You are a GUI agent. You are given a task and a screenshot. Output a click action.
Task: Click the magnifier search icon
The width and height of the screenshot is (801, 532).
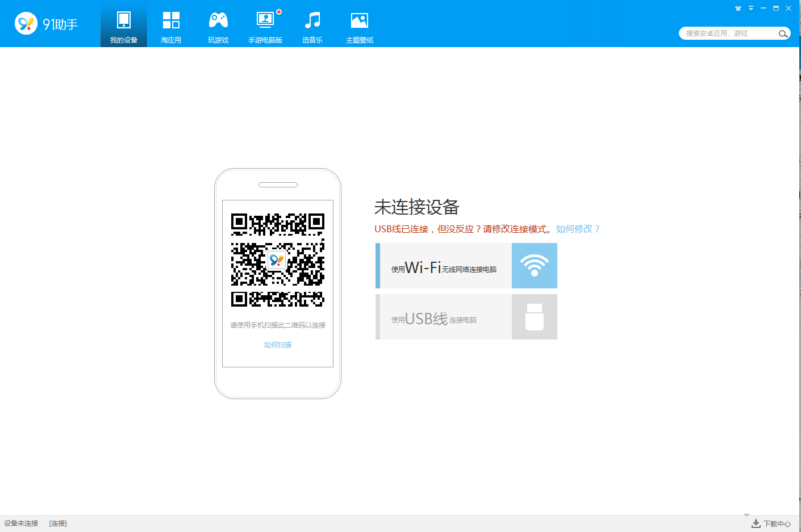pos(783,33)
